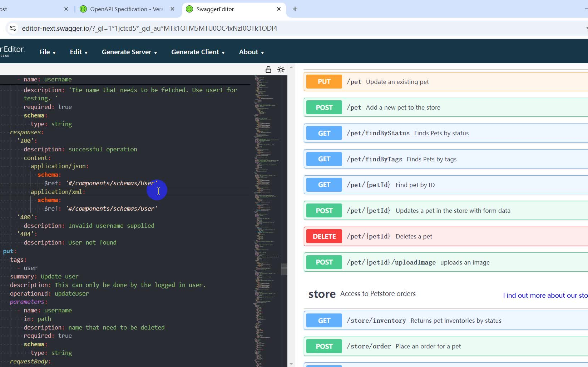The image size is (588, 367).
Task: Expand GET /pet/findByStatus operation
Action: (446, 133)
